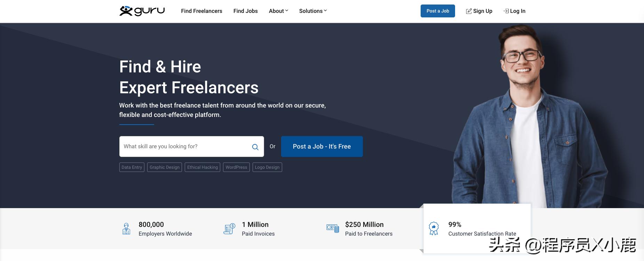
Task: Click the Customer Satisfaction ribbon badge icon
Action: (434, 229)
